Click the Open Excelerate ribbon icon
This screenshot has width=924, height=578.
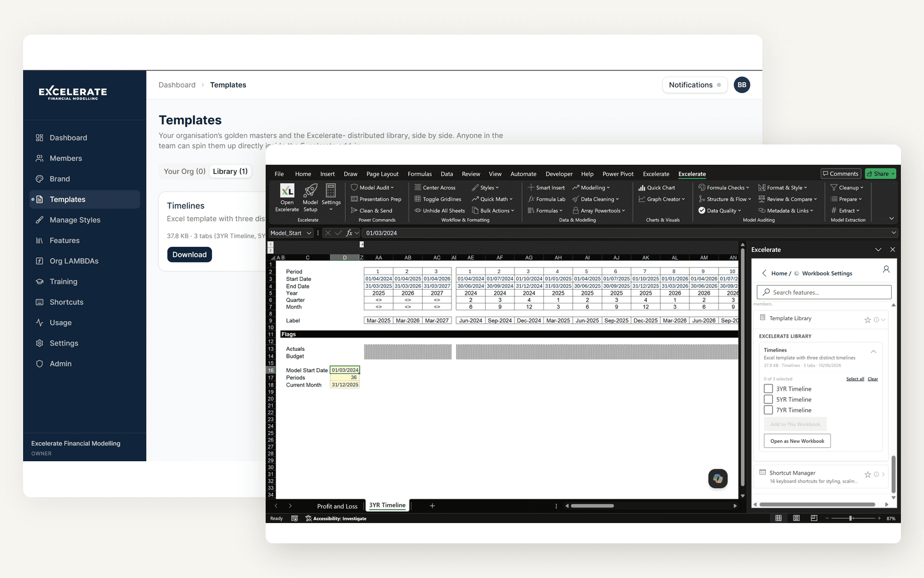[x=287, y=198]
